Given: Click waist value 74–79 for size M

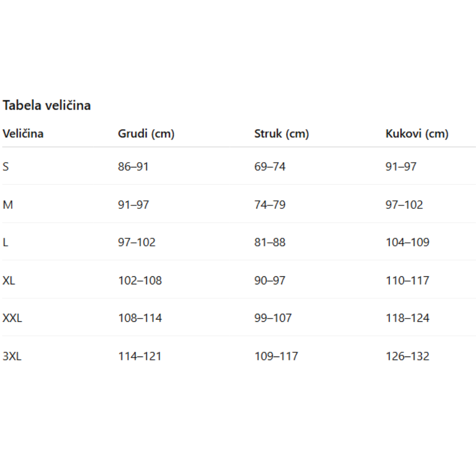Looking at the screenshot, I should pos(269,205).
